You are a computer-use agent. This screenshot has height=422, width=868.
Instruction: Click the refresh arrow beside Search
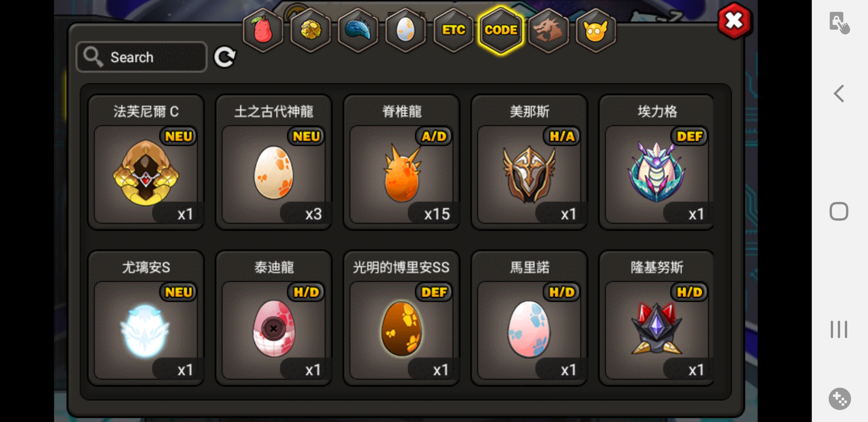[x=225, y=57]
